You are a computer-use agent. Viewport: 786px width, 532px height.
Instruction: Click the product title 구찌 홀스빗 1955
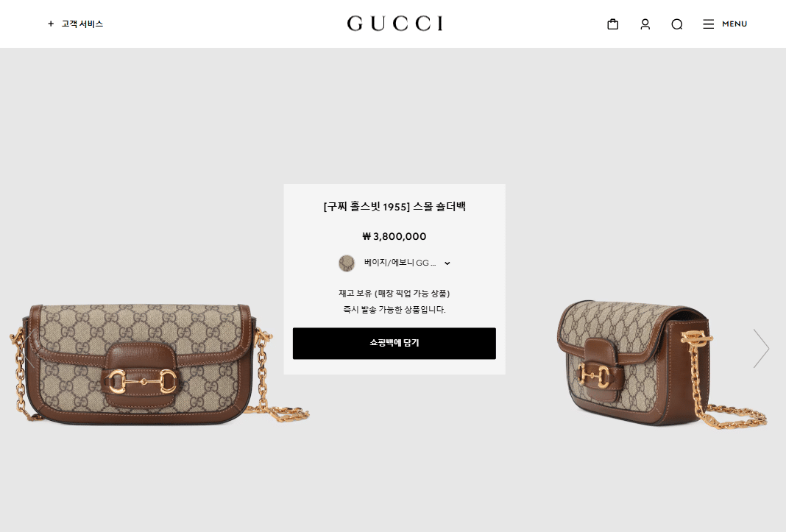pyautogui.click(x=394, y=207)
